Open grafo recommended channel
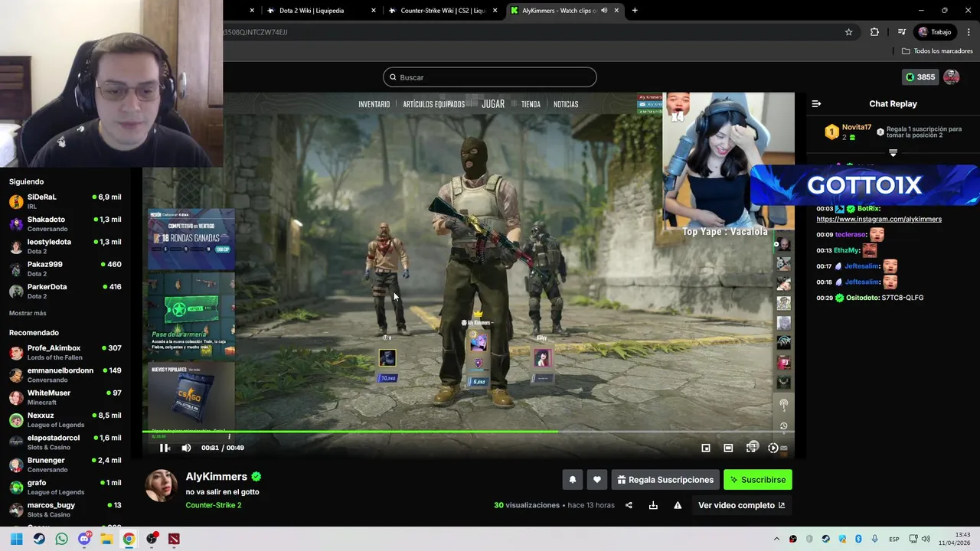980x551 pixels. click(x=65, y=487)
